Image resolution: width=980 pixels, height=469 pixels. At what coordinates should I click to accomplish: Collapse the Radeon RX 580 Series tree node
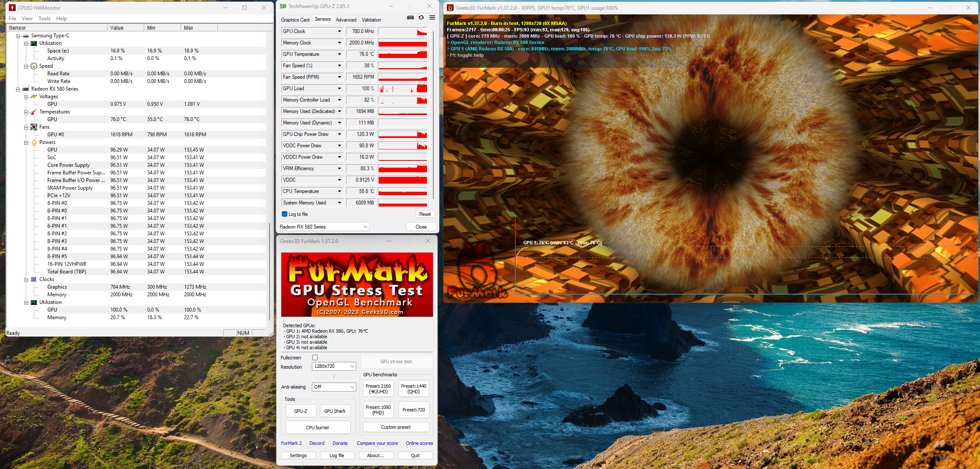pyautogui.click(x=18, y=89)
